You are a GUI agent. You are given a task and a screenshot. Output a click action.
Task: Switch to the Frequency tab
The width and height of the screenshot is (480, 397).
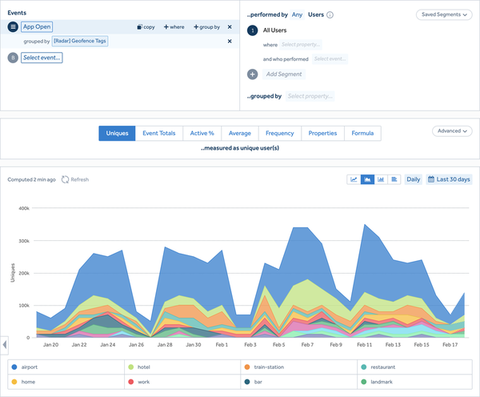280,133
